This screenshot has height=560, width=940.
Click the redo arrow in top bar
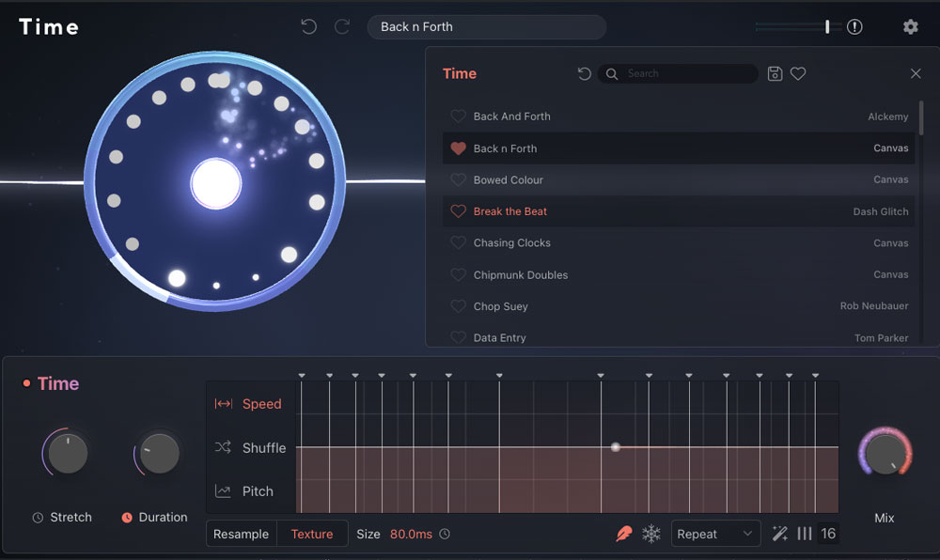(x=342, y=27)
